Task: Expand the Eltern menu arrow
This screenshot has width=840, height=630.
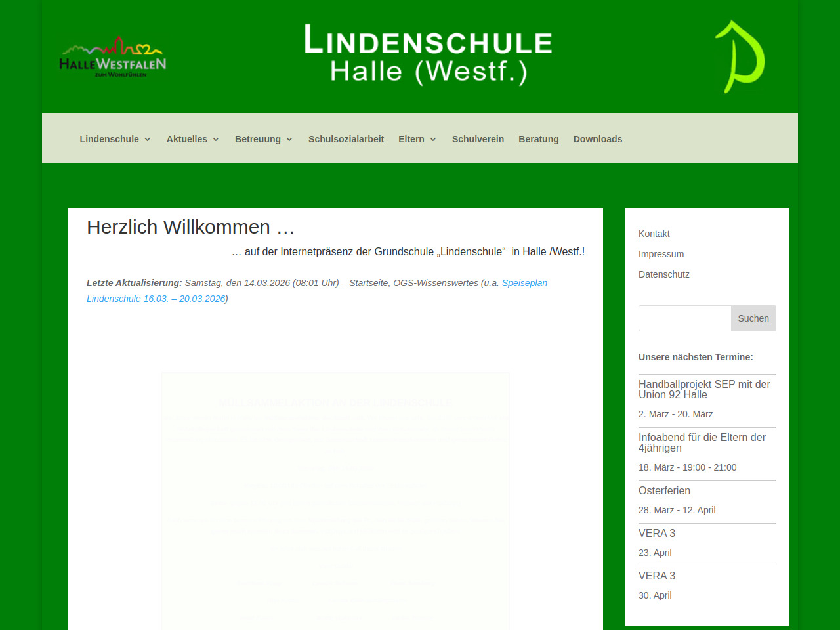Action: click(x=433, y=140)
